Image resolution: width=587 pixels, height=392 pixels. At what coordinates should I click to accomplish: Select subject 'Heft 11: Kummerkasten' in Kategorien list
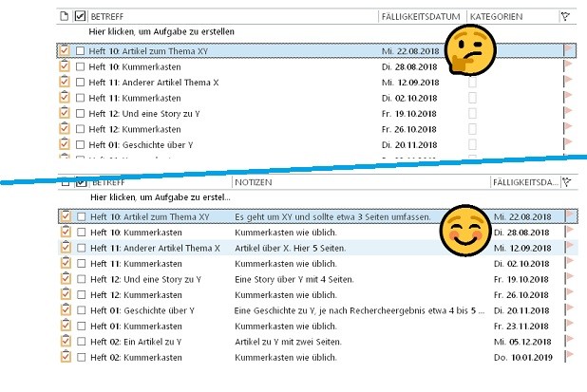coord(135,98)
